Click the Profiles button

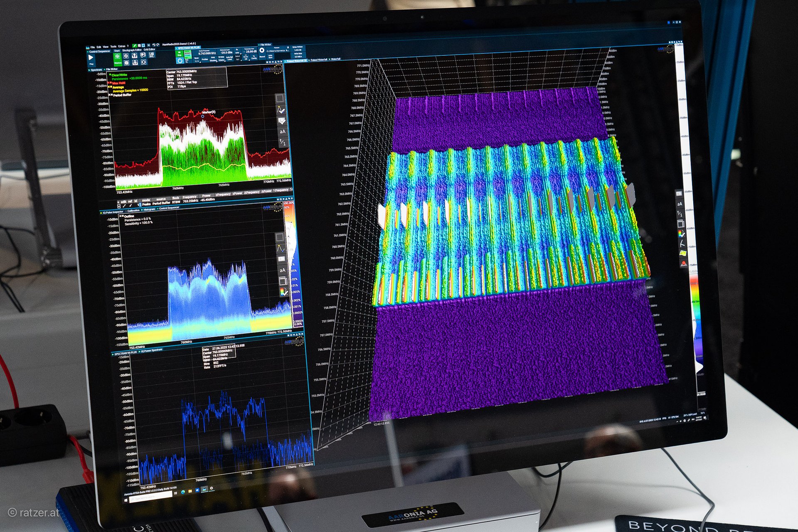click(205, 59)
